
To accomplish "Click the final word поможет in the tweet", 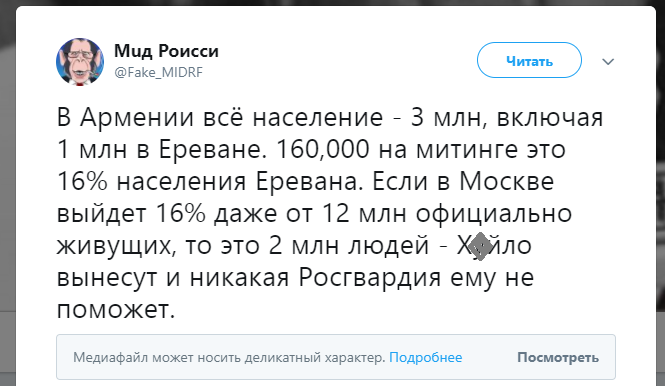I will click(x=116, y=310).
